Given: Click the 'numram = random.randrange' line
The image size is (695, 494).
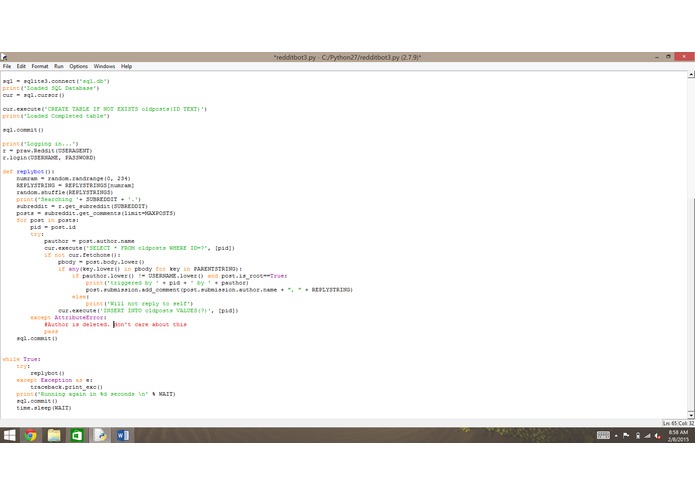Looking at the screenshot, I should click(x=74, y=179).
